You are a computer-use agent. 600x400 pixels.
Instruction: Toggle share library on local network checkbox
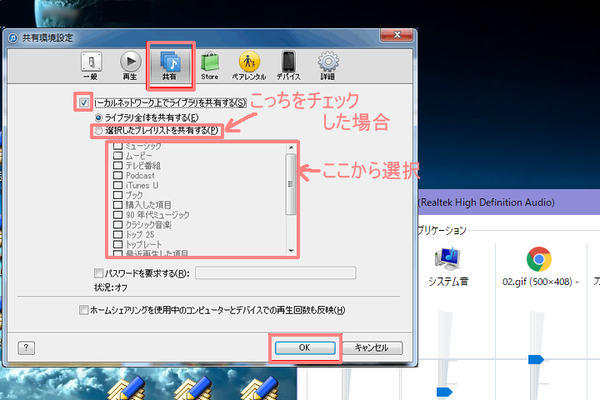pos(84,102)
